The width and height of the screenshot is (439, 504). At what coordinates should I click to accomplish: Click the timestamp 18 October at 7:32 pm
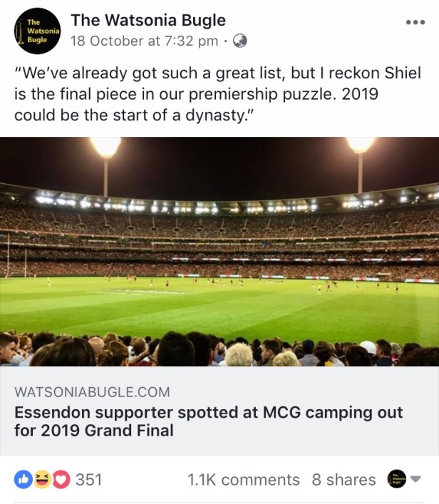tap(145, 41)
